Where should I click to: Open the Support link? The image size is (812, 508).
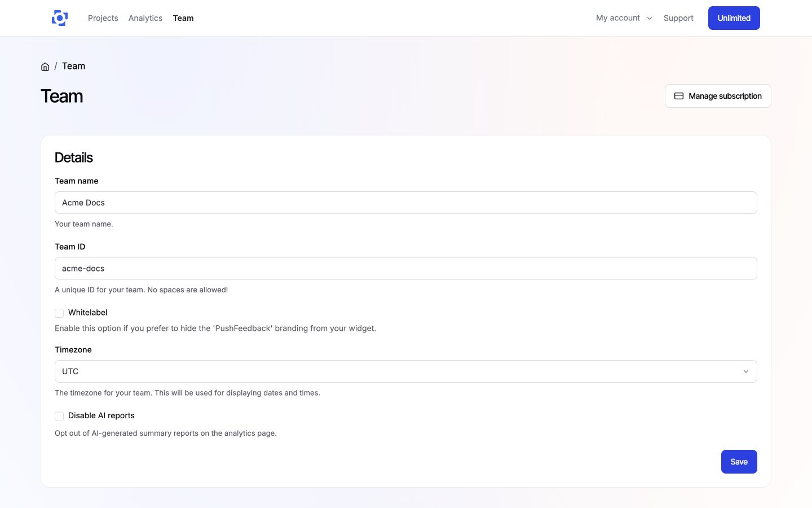pos(678,18)
